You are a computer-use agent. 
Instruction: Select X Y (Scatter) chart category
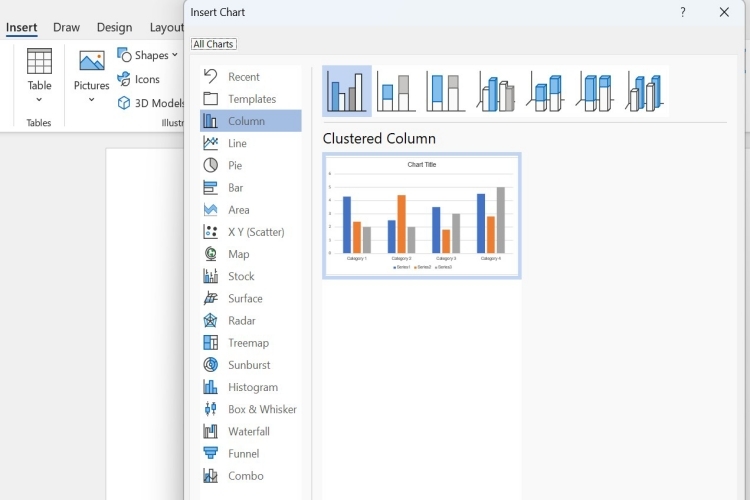pos(251,232)
